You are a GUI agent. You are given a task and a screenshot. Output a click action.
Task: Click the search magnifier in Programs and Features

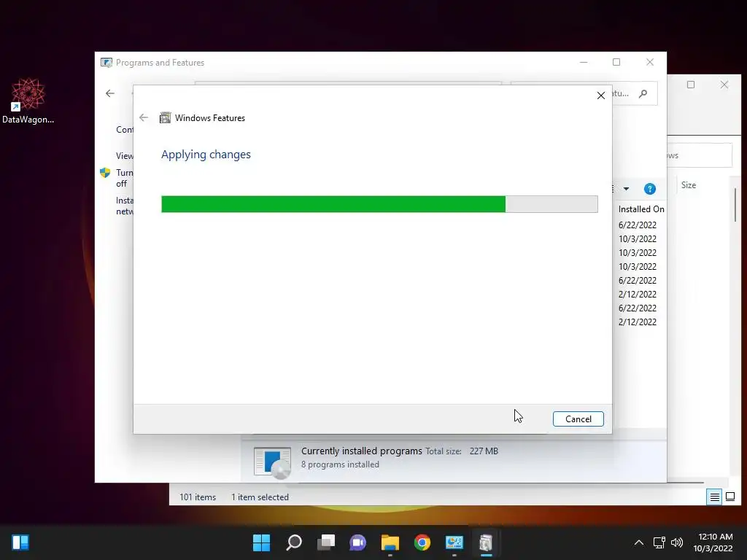pos(643,93)
